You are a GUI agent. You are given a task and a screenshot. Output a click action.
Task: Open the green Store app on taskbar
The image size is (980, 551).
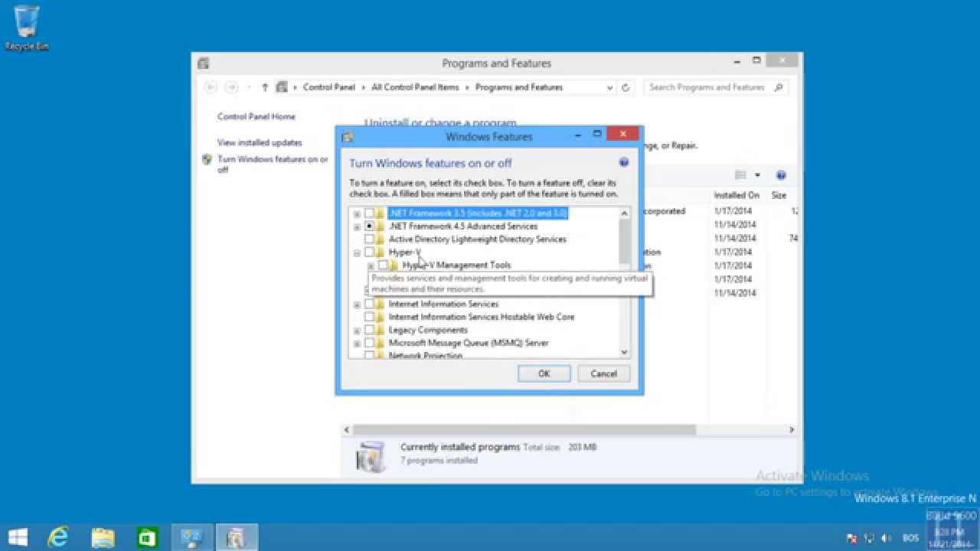pos(146,537)
